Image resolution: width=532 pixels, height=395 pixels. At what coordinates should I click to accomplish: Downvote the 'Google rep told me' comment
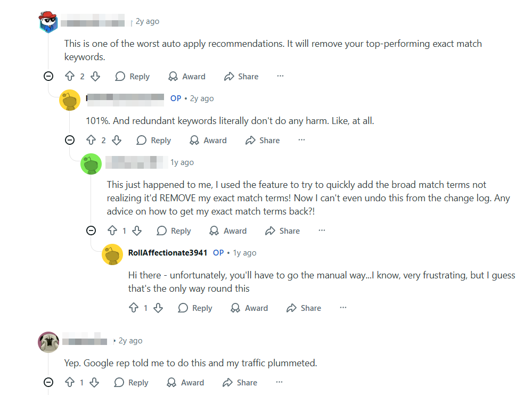(x=94, y=383)
